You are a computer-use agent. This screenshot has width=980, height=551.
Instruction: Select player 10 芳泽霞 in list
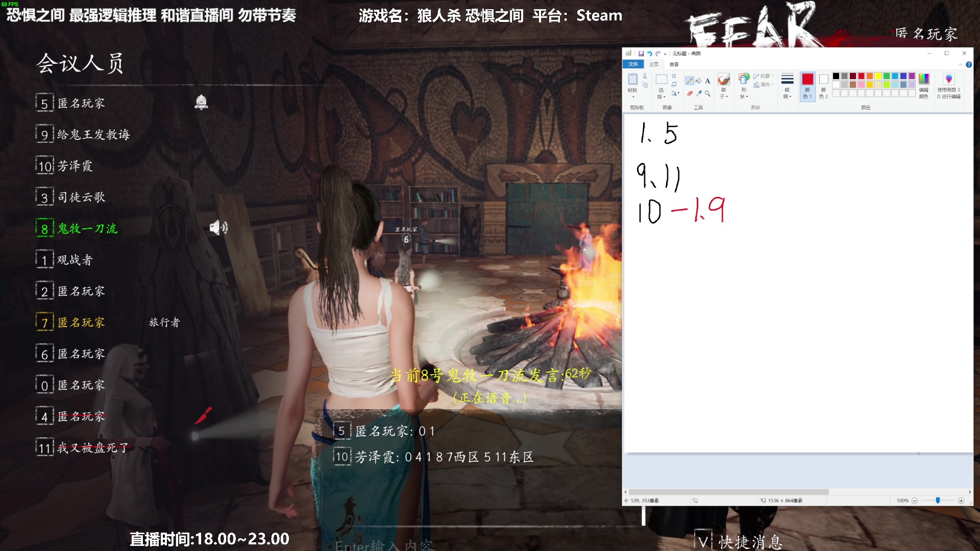coord(65,166)
